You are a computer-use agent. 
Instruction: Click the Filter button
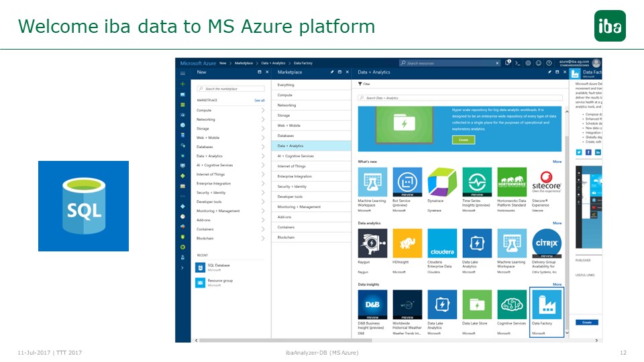[364, 84]
